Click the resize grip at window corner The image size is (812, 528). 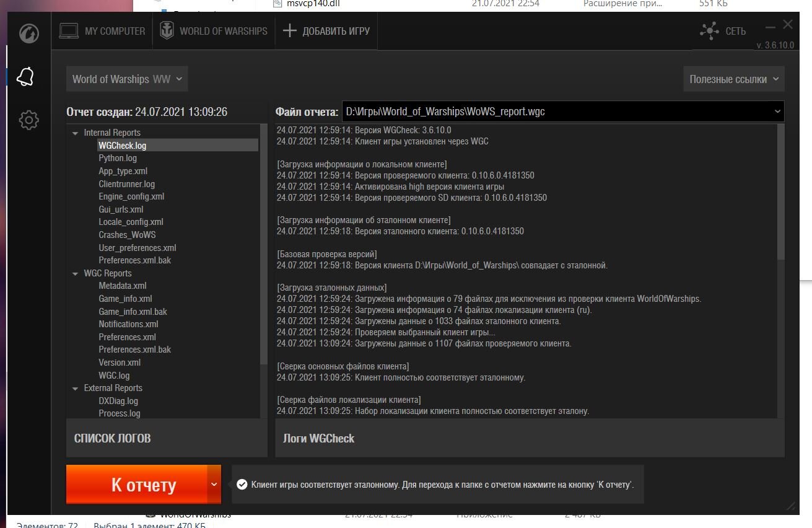tap(790, 507)
